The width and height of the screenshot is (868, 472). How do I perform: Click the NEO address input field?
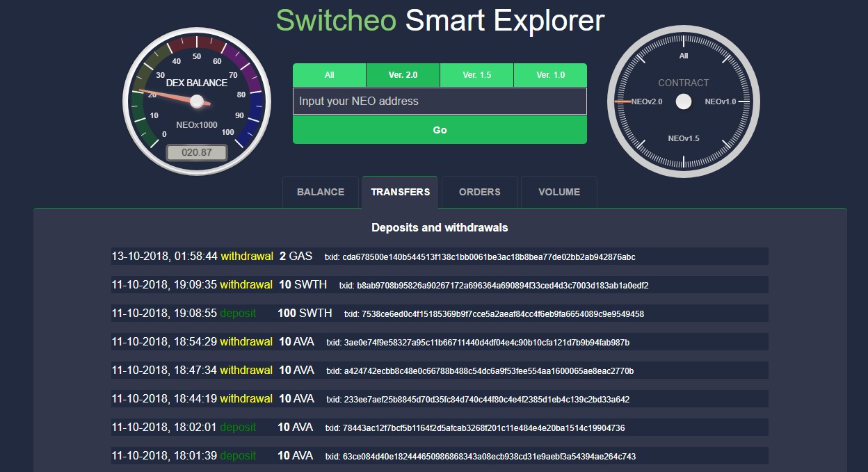click(x=440, y=101)
